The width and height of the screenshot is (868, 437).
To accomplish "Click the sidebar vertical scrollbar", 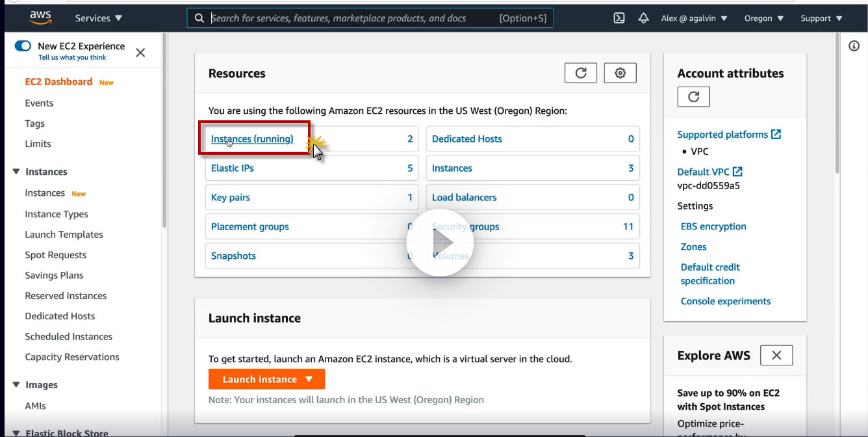I will tap(164, 130).
